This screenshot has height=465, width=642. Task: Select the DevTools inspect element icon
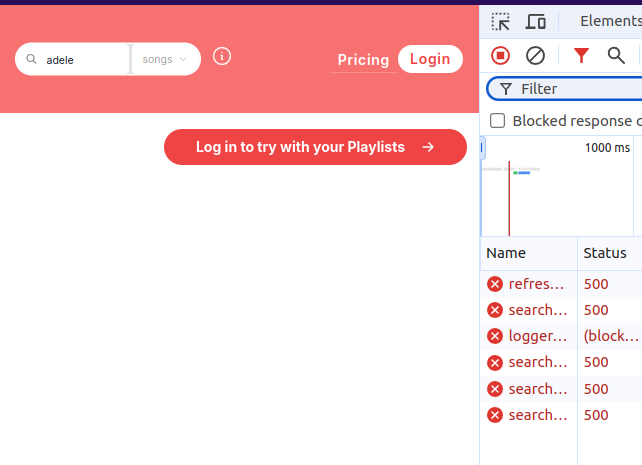[500, 21]
